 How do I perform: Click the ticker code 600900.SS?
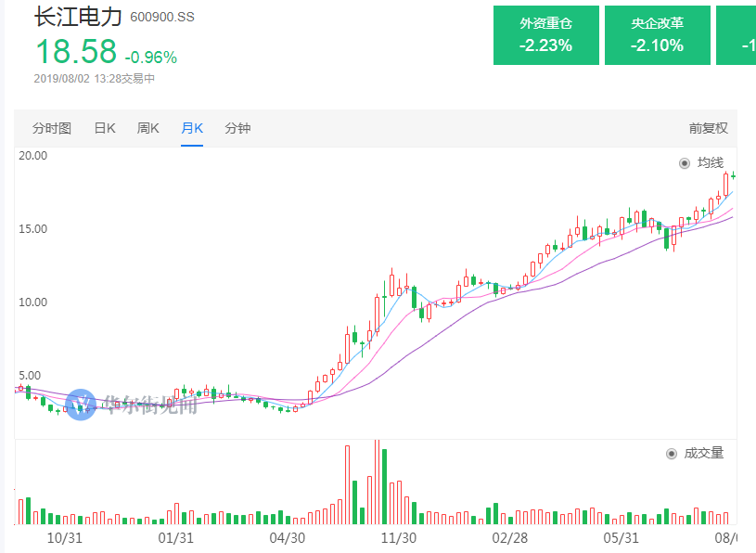pyautogui.click(x=162, y=18)
